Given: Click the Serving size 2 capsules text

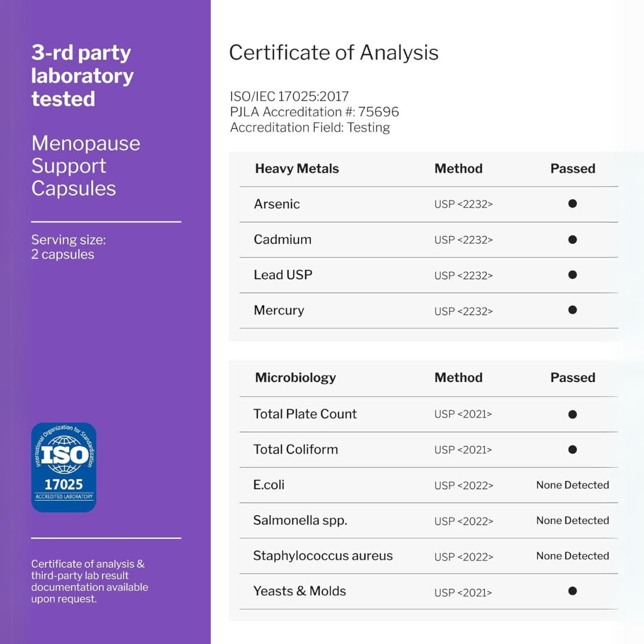Looking at the screenshot, I should click(x=69, y=247).
